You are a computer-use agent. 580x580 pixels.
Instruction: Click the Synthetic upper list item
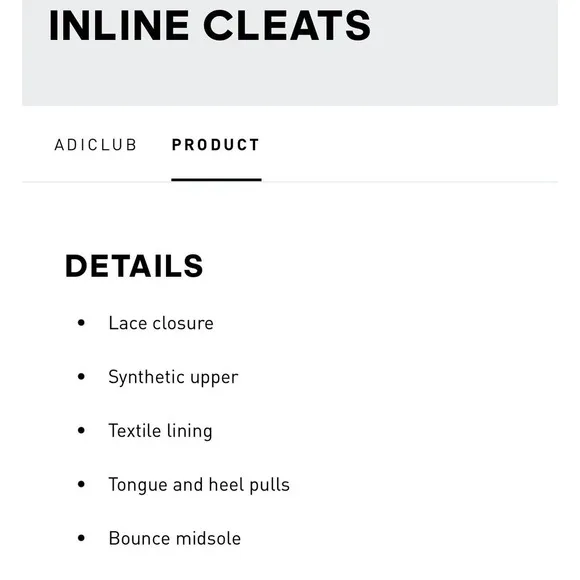(x=173, y=378)
